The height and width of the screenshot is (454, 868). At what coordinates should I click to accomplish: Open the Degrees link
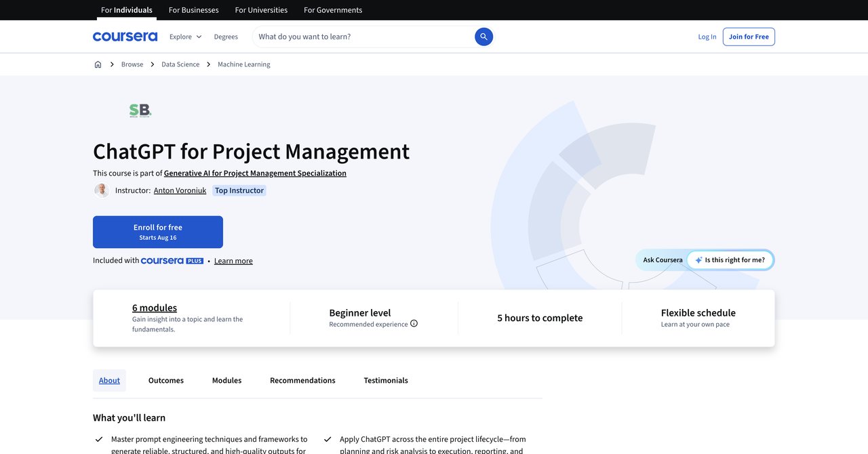point(226,37)
